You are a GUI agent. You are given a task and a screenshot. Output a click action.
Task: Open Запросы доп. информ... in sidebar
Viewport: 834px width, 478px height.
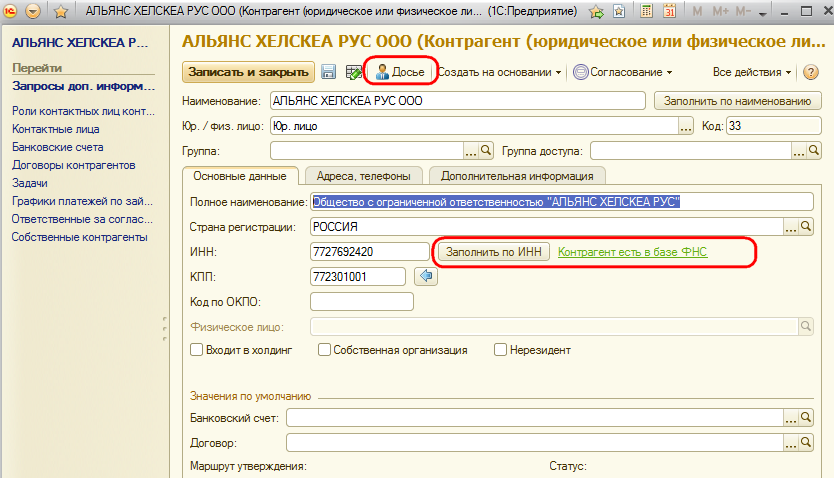(x=84, y=86)
